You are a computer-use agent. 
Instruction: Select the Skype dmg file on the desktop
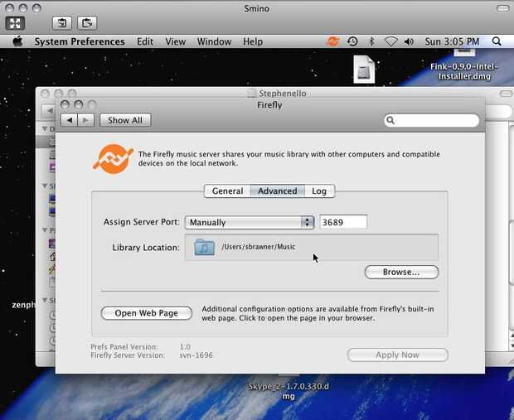pyautogui.click(x=289, y=391)
